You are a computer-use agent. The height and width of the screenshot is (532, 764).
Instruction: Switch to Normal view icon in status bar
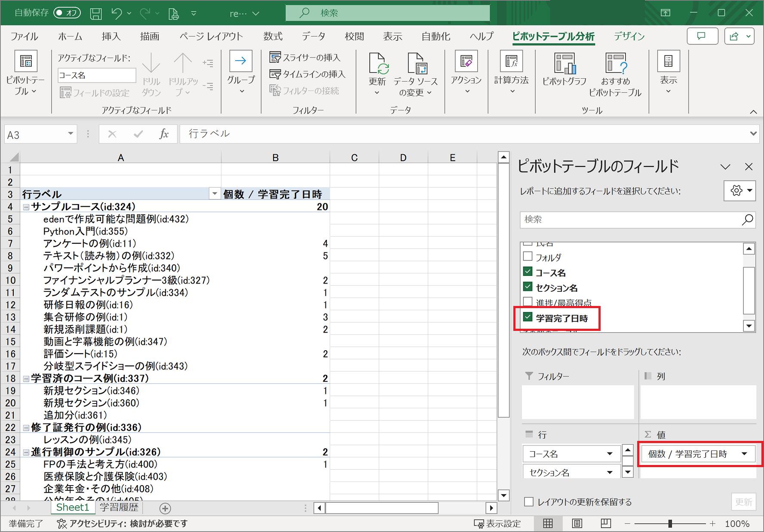[548, 523]
